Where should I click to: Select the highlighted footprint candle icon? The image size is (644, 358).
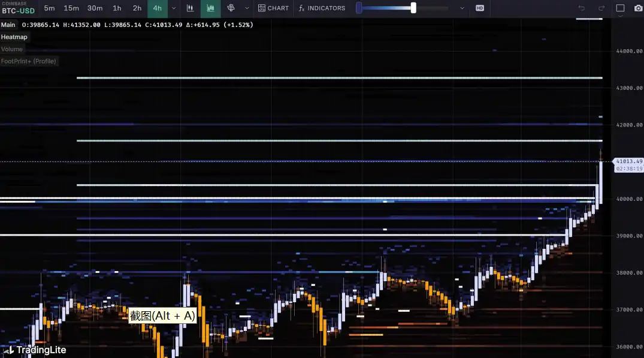pyautogui.click(x=210, y=8)
